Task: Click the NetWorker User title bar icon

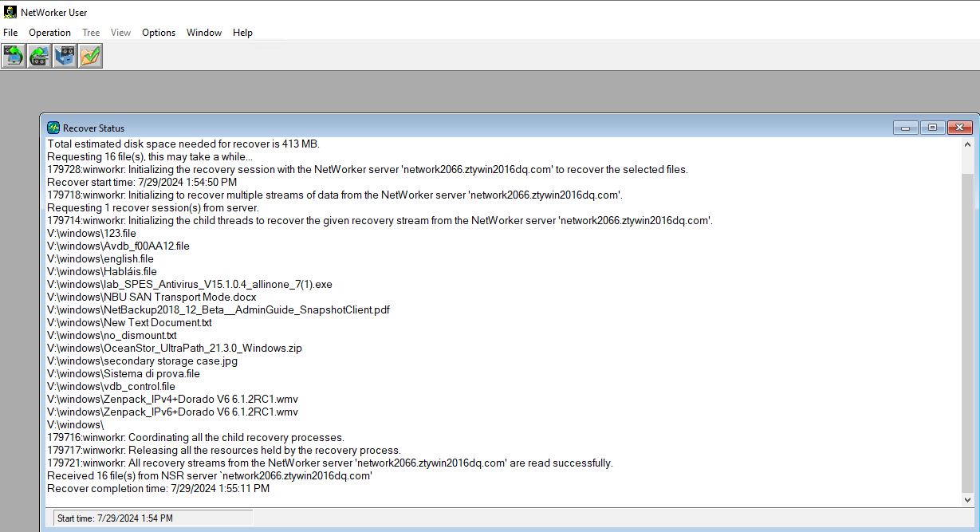Action: (10, 12)
